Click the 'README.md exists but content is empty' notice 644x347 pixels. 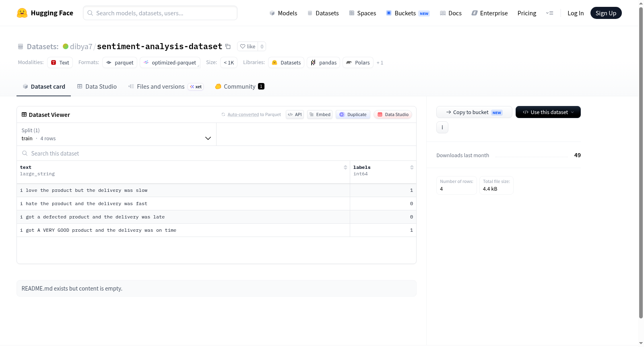tap(217, 289)
